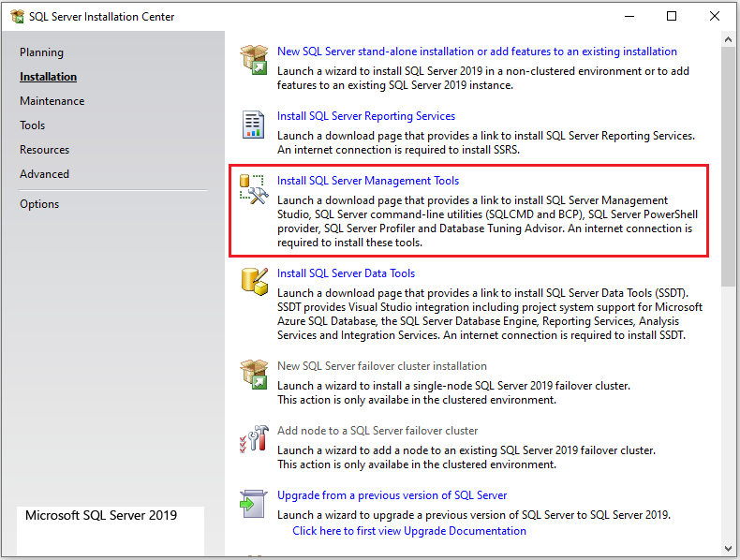Open the Advanced section

point(44,174)
